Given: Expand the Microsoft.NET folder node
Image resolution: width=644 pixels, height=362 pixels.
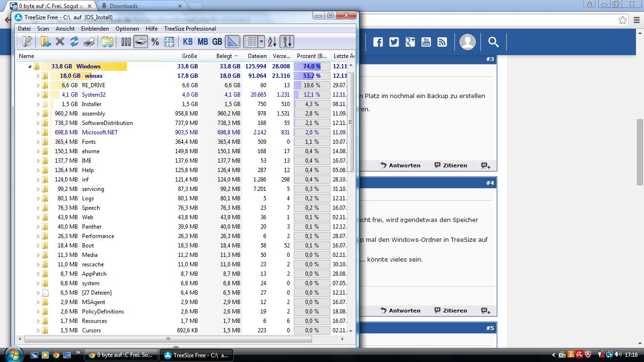Looking at the screenshot, I should (38, 132).
